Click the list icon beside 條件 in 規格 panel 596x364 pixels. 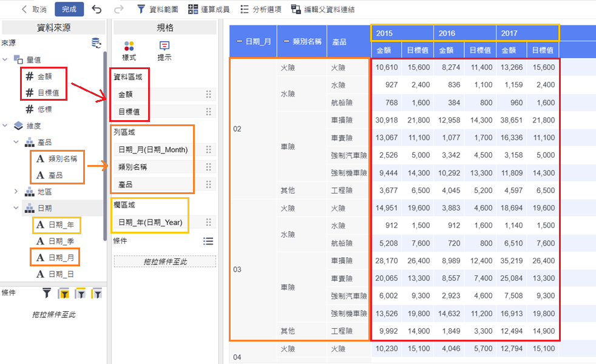[x=208, y=241]
